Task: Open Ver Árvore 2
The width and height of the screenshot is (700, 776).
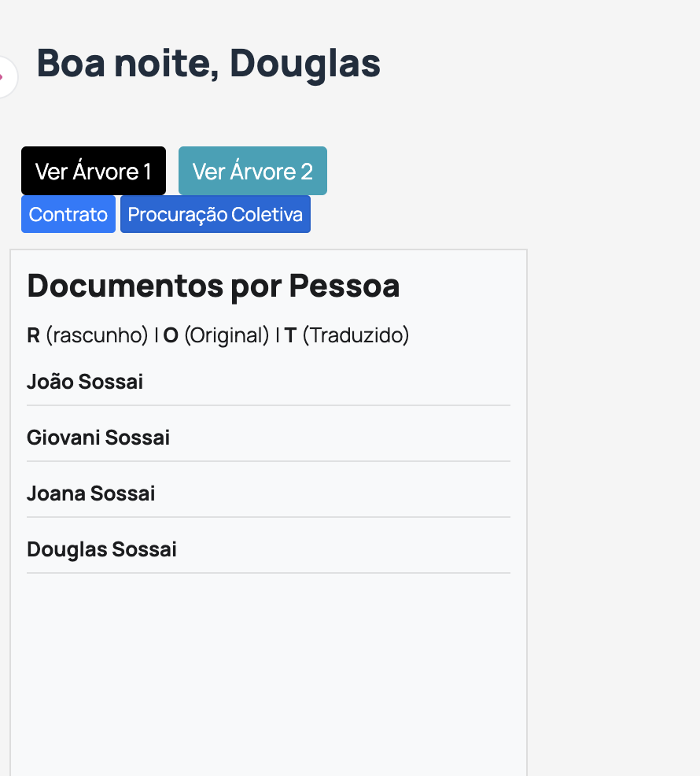Action: (x=252, y=171)
